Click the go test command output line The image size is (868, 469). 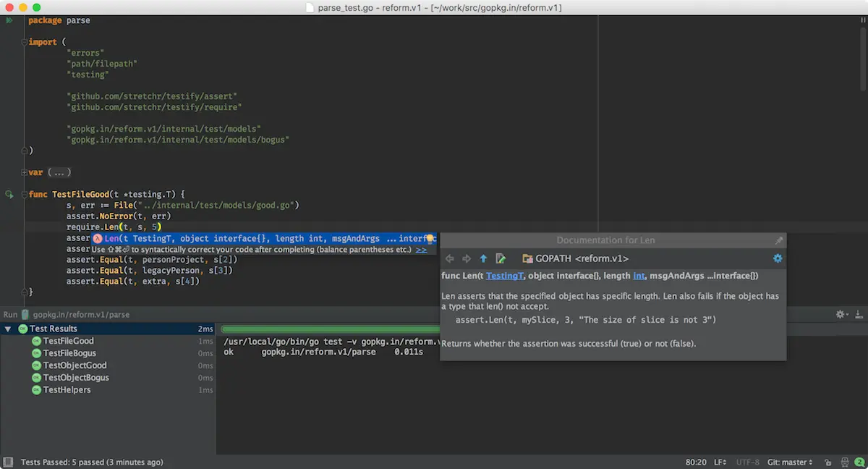tap(331, 342)
